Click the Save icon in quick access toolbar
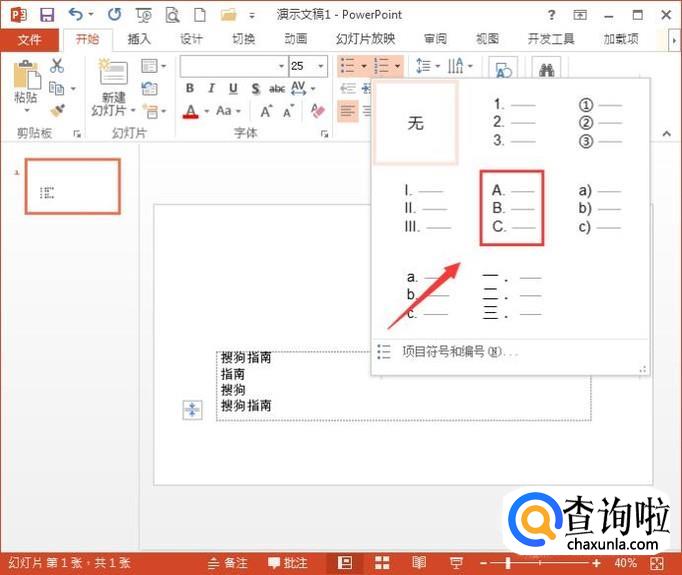 coord(47,15)
